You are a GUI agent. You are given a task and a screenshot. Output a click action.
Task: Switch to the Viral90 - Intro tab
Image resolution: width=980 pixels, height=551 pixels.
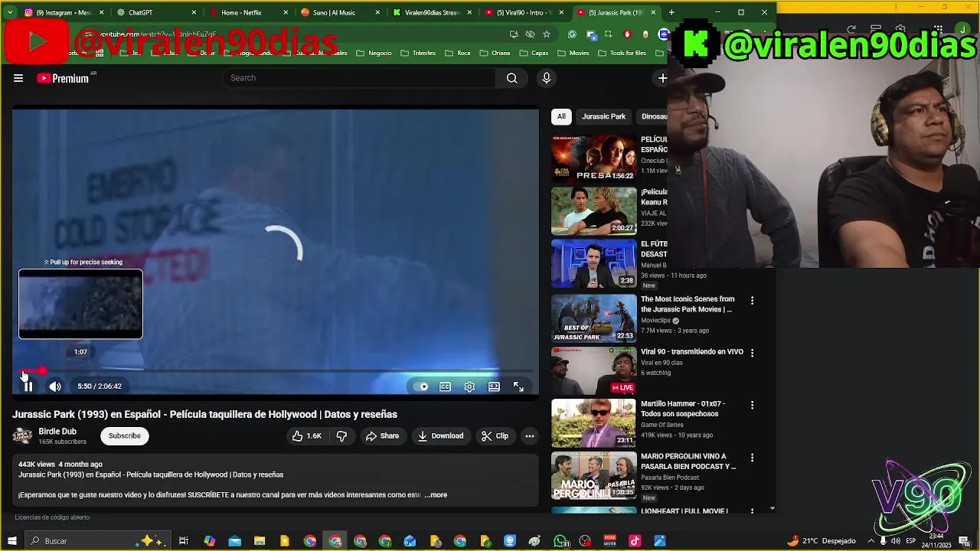[524, 12]
